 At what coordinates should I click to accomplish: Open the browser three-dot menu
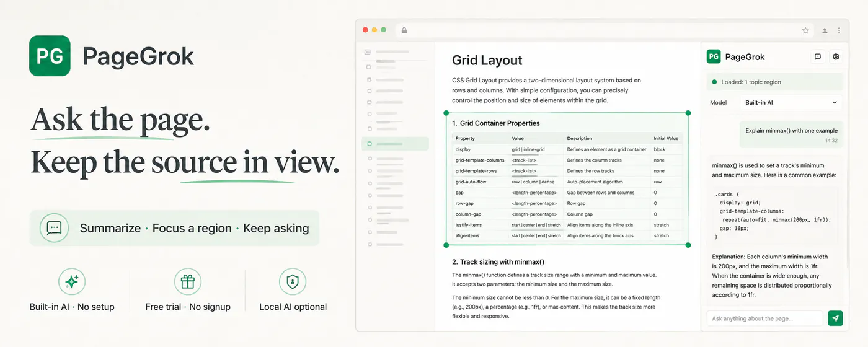pos(839,30)
